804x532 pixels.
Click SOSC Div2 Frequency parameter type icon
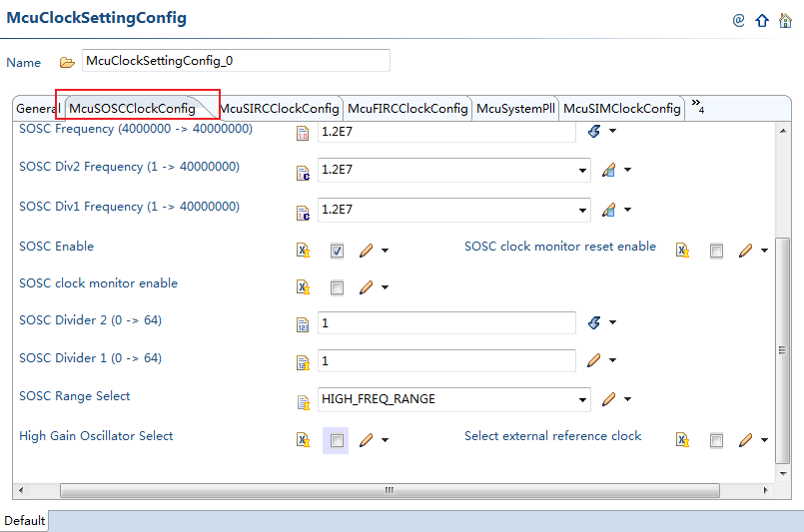point(303,174)
